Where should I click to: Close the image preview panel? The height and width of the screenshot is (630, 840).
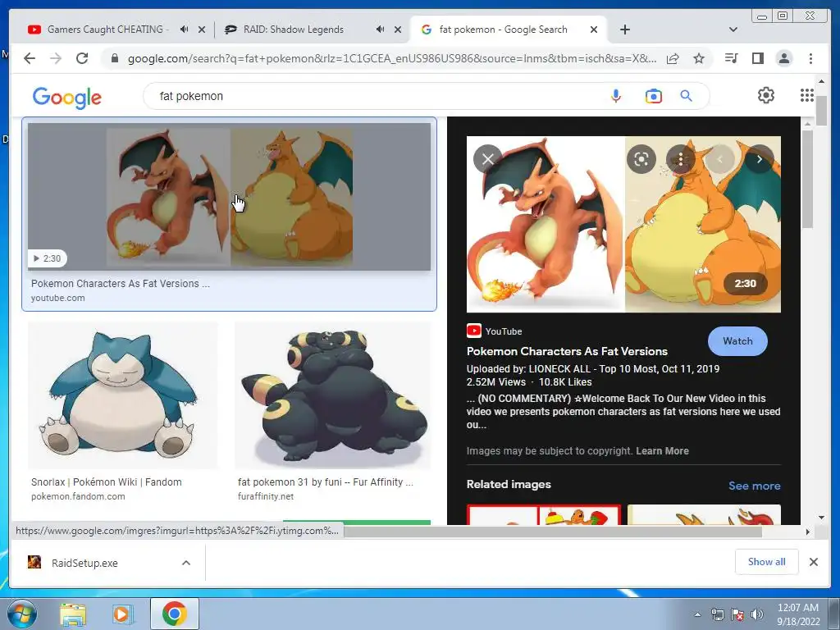487,159
